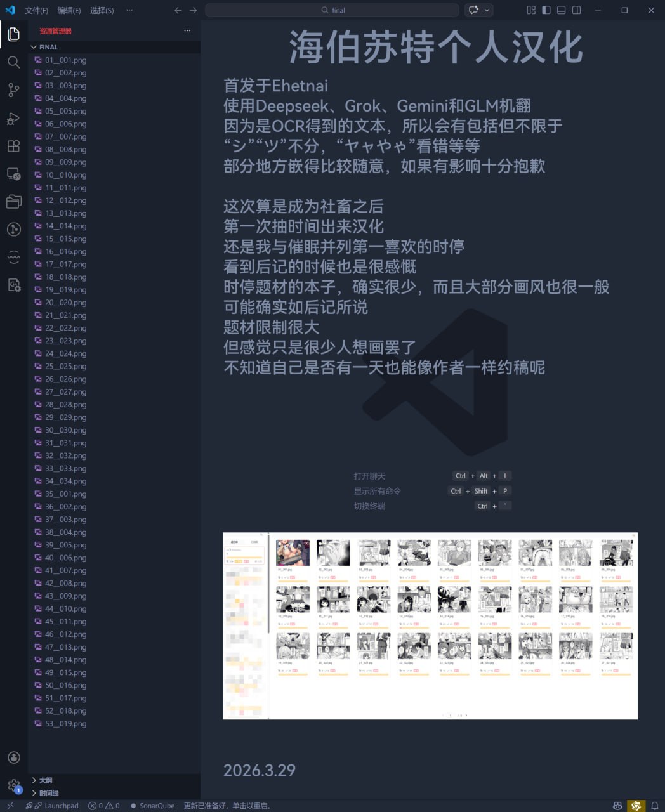Open the Source Control view
Screen dimensions: 665x812
[x=13, y=90]
